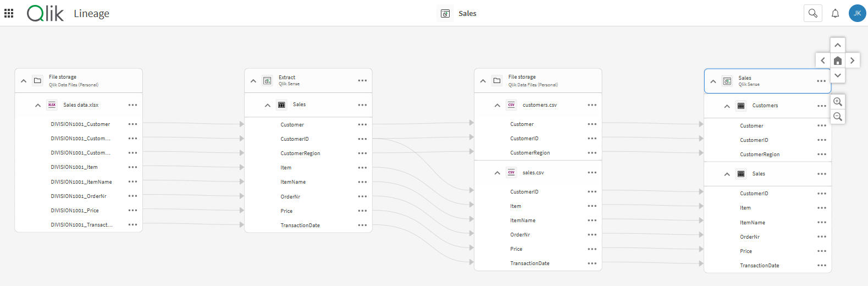The width and height of the screenshot is (868, 286).
Task: Collapse the customers.csv file node
Action: [x=497, y=105]
